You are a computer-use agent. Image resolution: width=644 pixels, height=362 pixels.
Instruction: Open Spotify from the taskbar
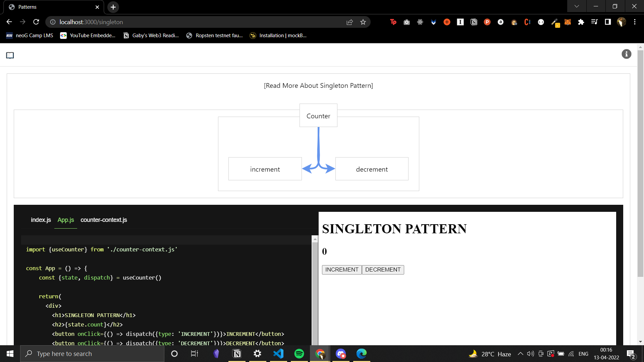[299, 354]
